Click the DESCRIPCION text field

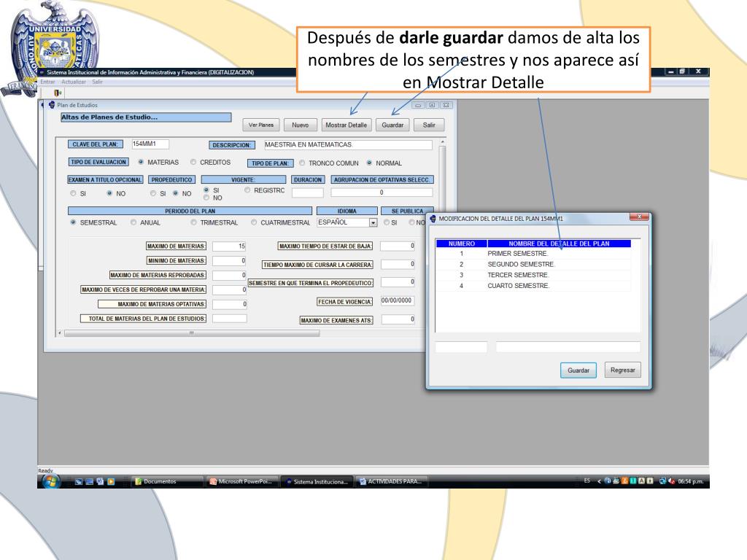pos(347,145)
